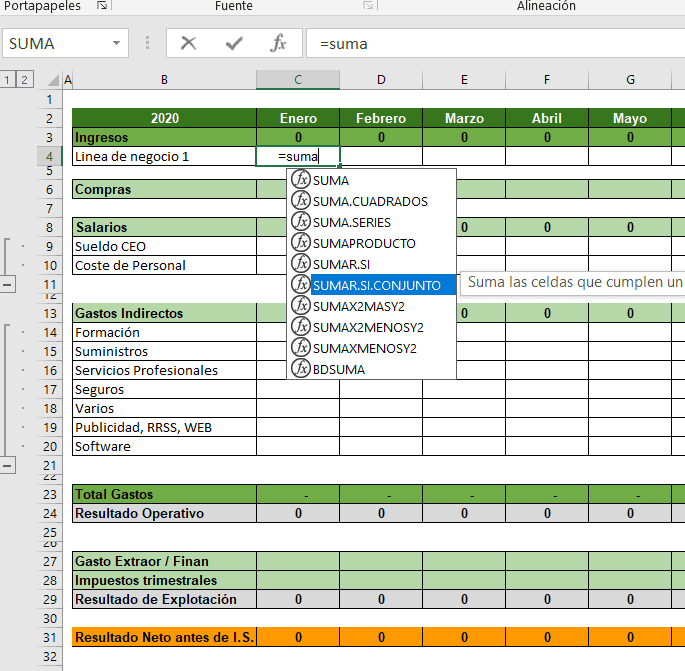The height and width of the screenshot is (671, 685).
Task: Choose SUMAPRODUCTO from the autocomplete list
Action: pos(371,243)
